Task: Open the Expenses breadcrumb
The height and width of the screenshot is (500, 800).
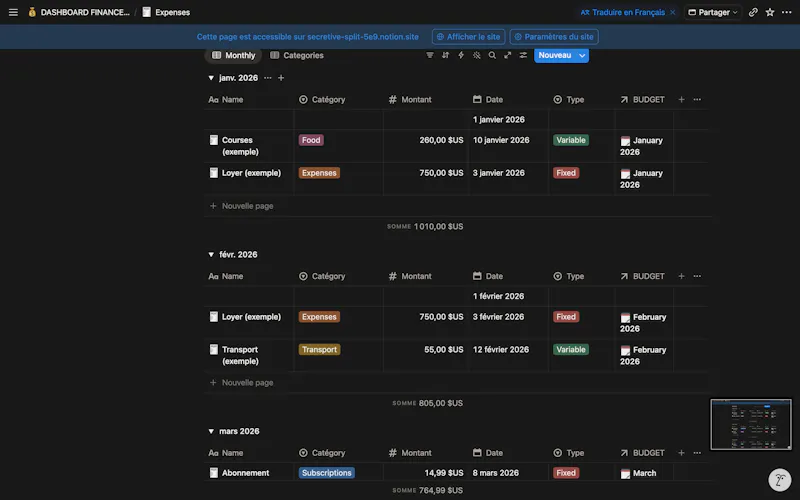Action: pyautogui.click(x=172, y=12)
